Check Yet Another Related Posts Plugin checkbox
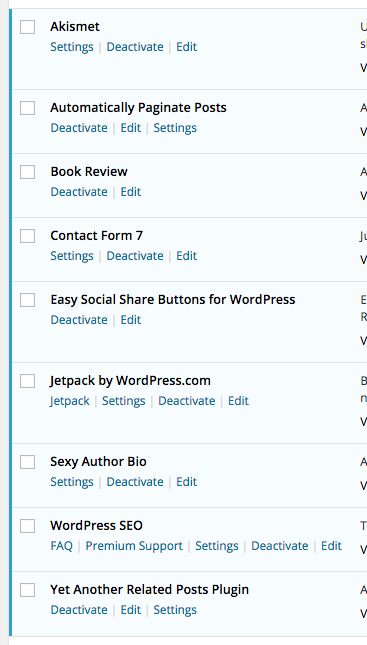Image resolution: width=367 pixels, height=645 pixels. (x=28, y=590)
